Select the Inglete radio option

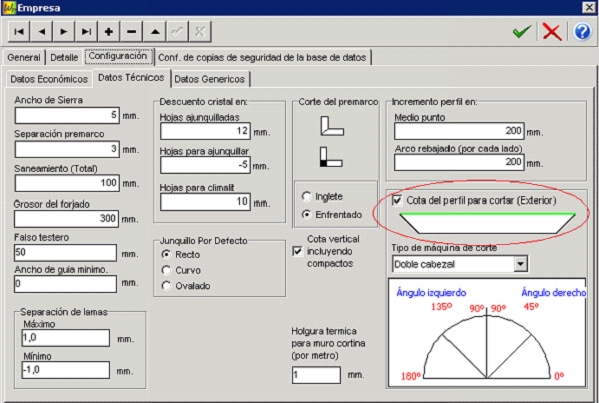click(x=306, y=196)
